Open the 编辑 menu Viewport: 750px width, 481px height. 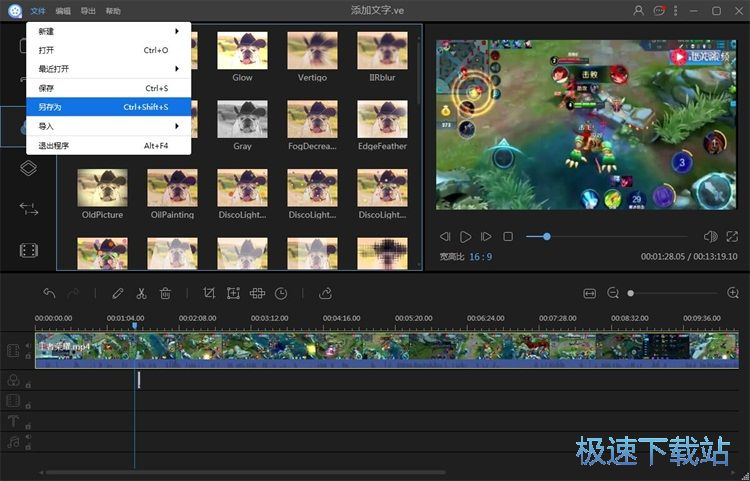click(63, 11)
